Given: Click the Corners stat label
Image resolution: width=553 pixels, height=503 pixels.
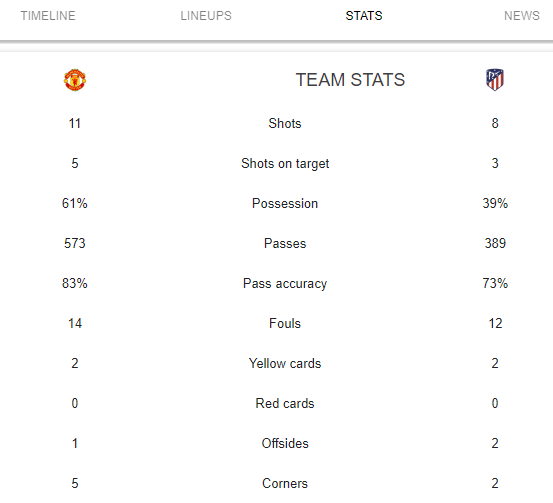Looking at the screenshot, I should (x=285, y=483).
